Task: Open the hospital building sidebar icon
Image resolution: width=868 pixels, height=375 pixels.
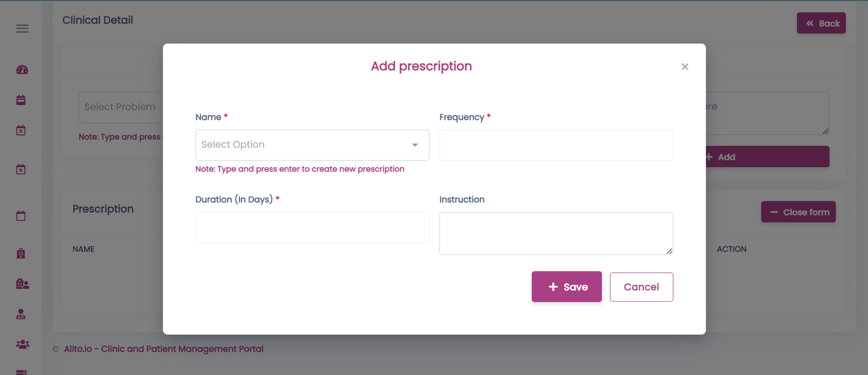Action: (x=21, y=253)
